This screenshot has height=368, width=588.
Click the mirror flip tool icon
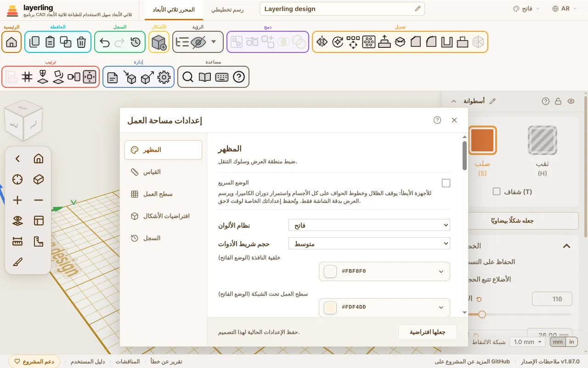pos(322,42)
